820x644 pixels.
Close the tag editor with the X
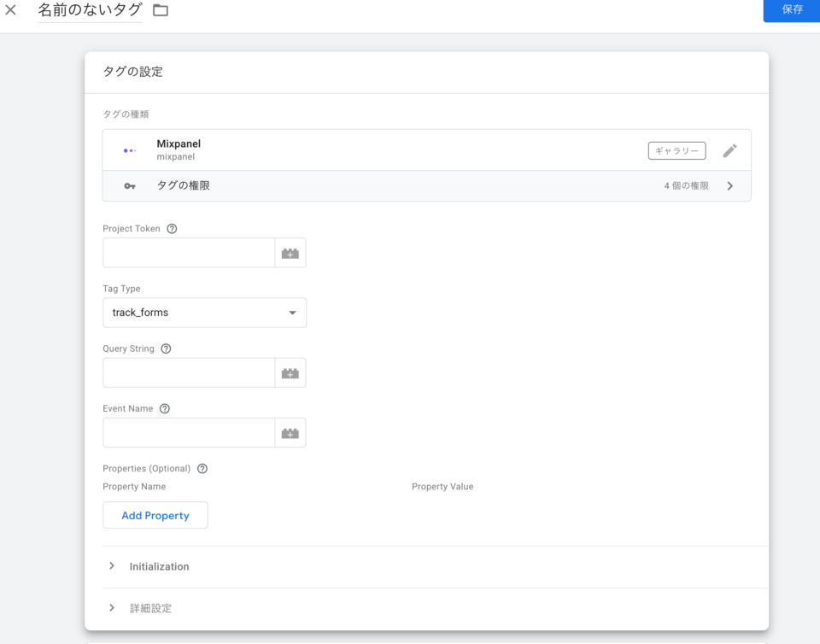click(11, 11)
